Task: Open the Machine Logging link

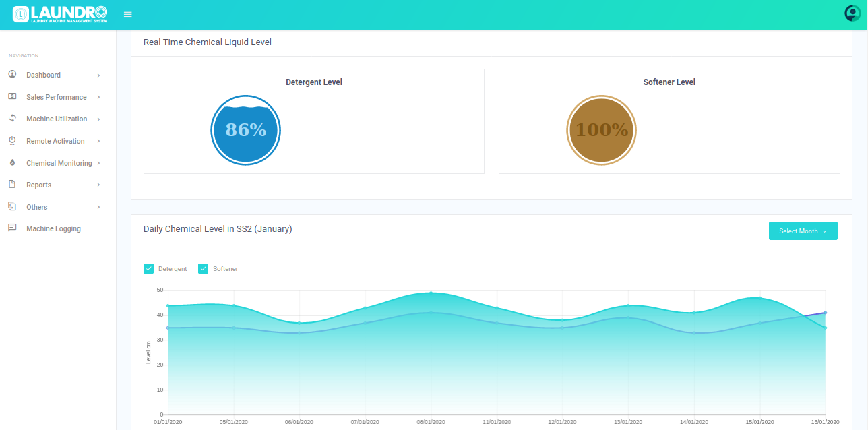Action: 53,228
